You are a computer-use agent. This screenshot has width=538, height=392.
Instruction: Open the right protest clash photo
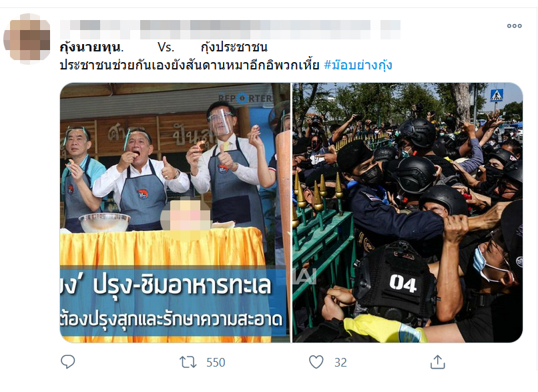coord(407,212)
